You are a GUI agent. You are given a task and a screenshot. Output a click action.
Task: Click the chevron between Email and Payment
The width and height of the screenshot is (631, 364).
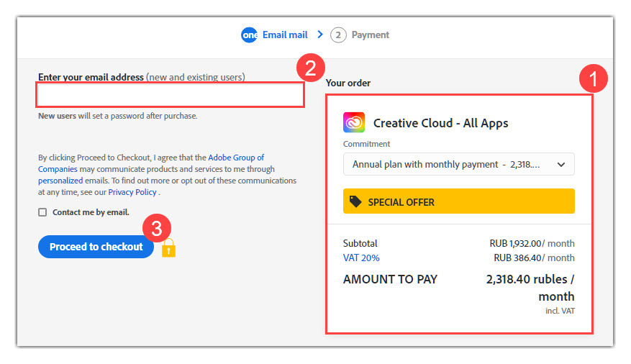click(x=320, y=35)
